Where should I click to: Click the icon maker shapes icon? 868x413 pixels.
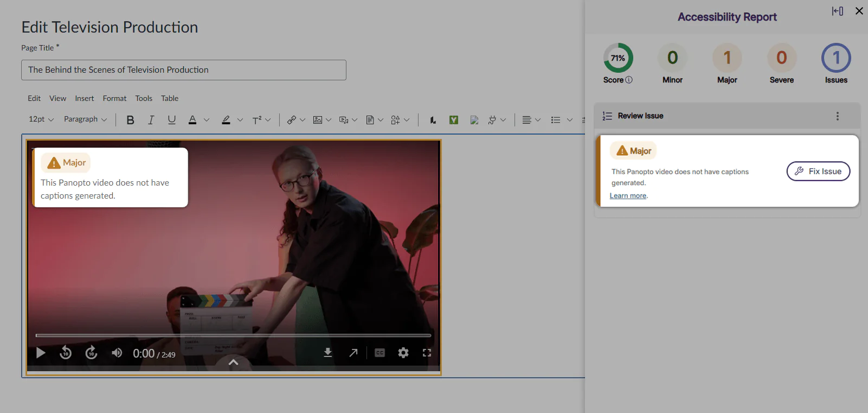(396, 120)
